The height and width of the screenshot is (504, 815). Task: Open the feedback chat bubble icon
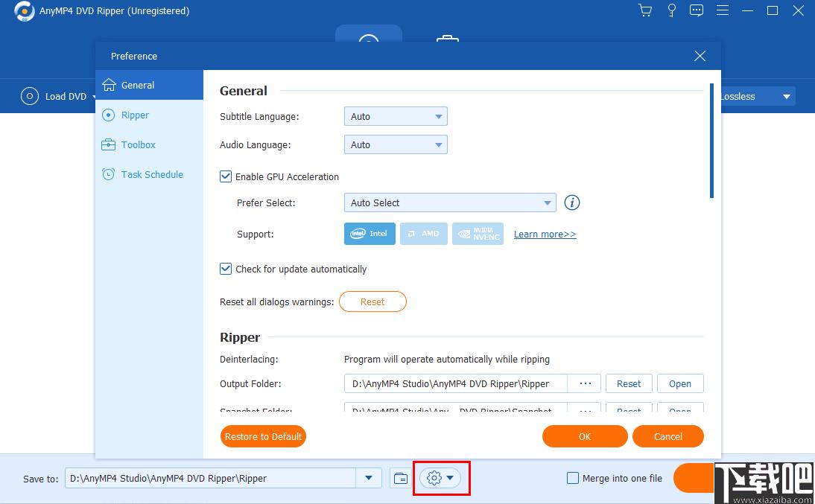pyautogui.click(x=697, y=10)
